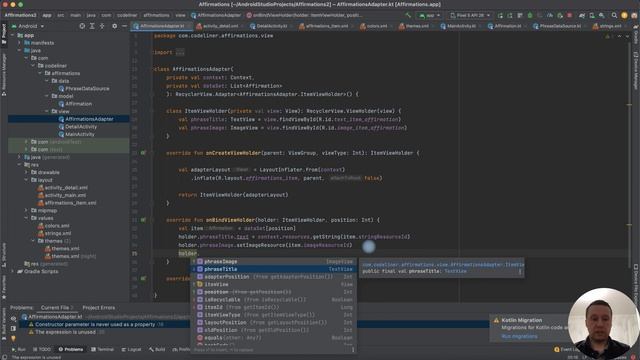Click the override gutter icon beside onBindViewHolder

(x=143, y=220)
